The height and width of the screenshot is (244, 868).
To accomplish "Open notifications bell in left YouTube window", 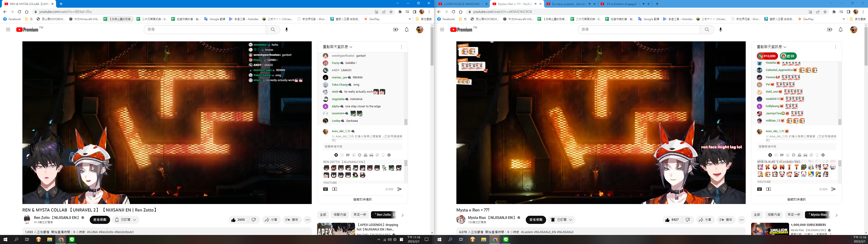I will [x=407, y=30].
